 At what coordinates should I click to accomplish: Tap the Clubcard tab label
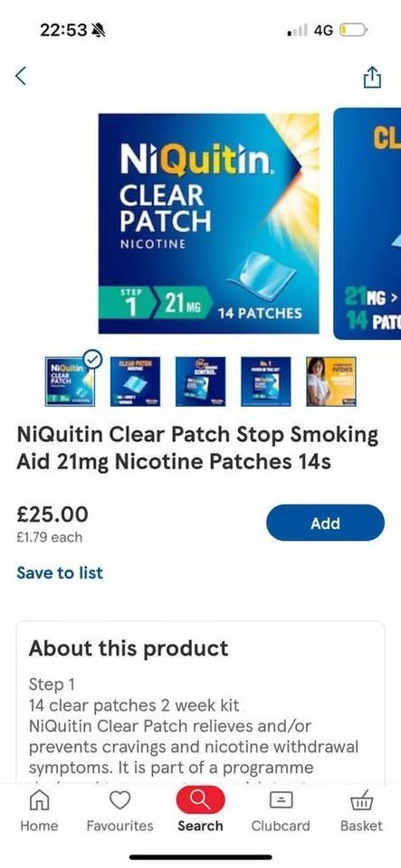point(281,826)
